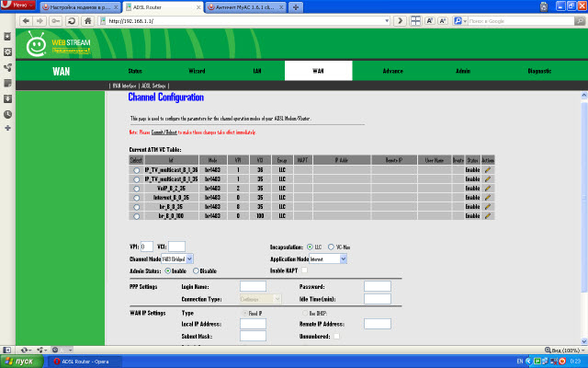Set Admin Status to Disable
The image size is (588, 368).
(195, 271)
